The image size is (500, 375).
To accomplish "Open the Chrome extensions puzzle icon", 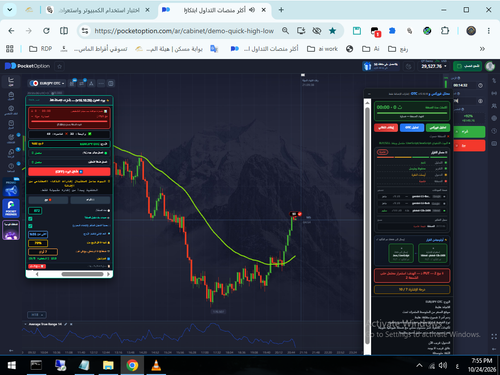I will click(x=445, y=31).
